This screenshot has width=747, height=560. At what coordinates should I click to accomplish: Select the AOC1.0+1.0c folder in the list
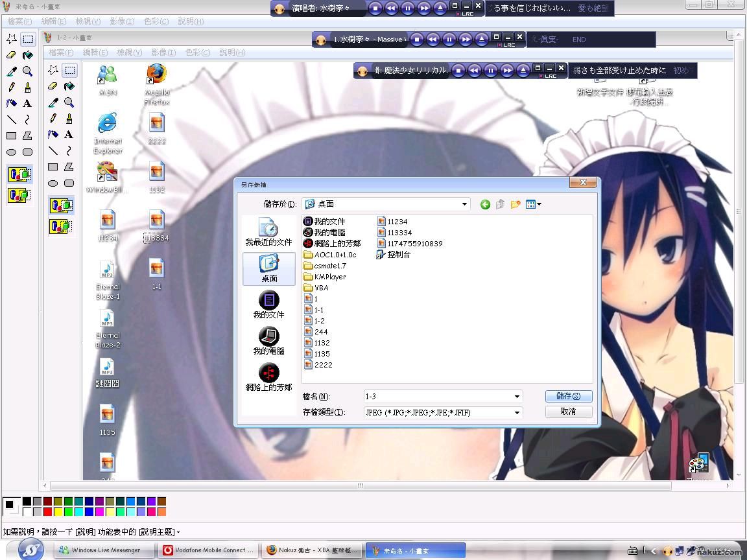click(x=330, y=255)
